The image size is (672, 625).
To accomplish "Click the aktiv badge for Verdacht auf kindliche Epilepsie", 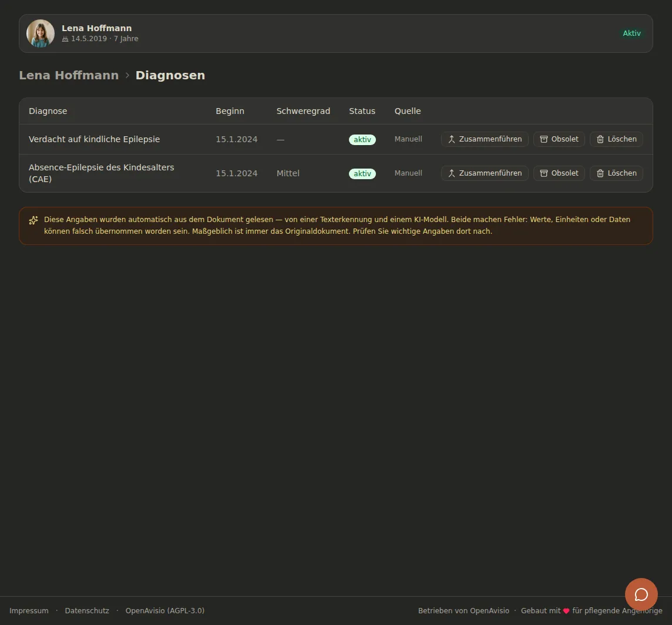I will [362, 140].
